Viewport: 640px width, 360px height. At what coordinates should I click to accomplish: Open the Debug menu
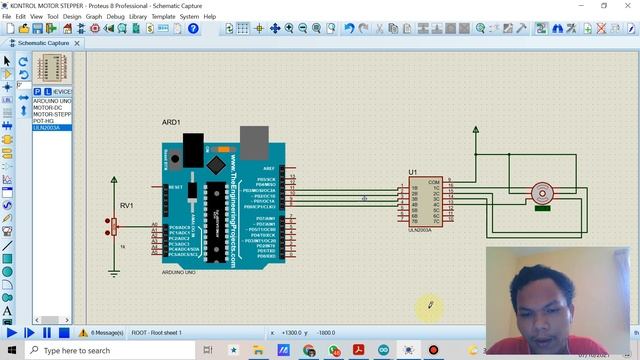[116, 17]
